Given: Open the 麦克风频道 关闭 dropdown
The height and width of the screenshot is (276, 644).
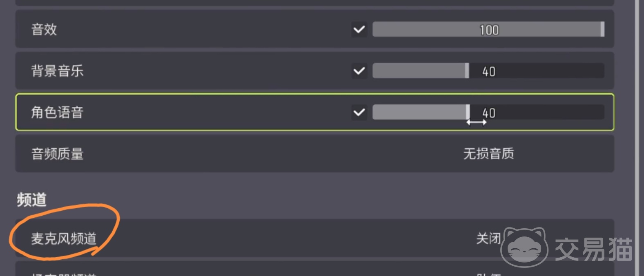Looking at the screenshot, I should click(x=488, y=238).
